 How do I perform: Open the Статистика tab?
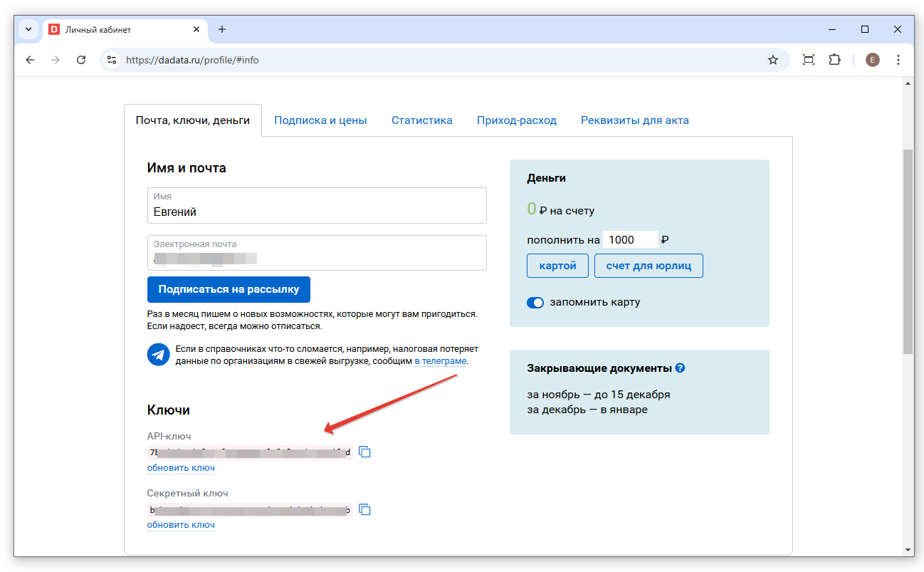pyautogui.click(x=421, y=120)
